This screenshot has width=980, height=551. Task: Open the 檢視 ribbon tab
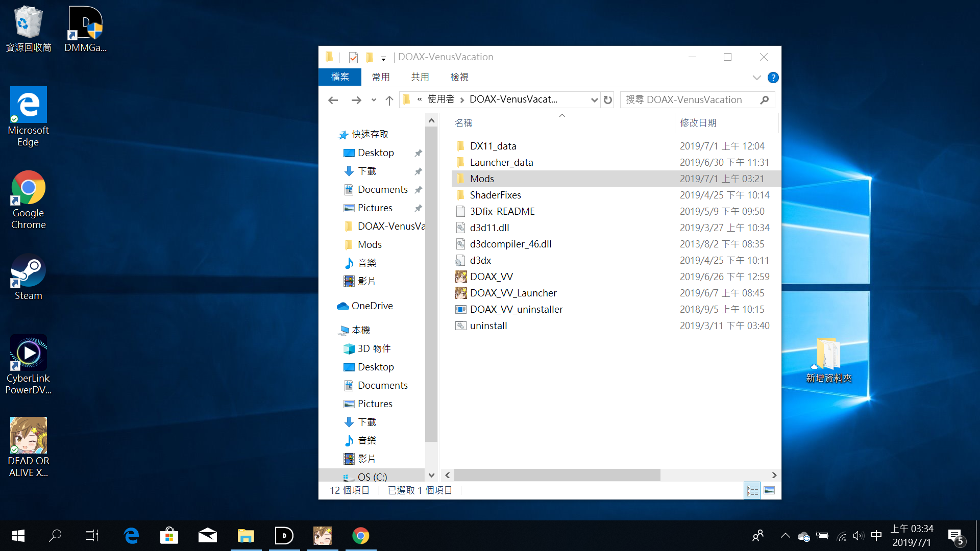pos(459,77)
